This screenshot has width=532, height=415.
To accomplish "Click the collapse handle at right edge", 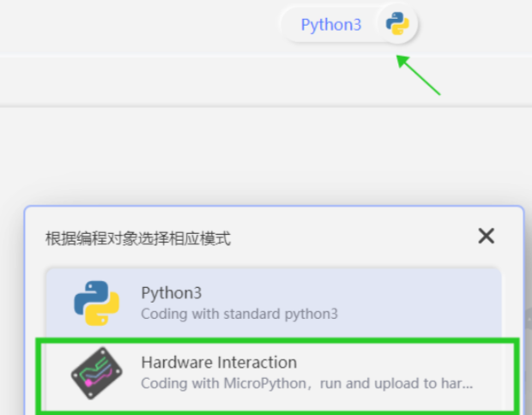I will (528, 319).
